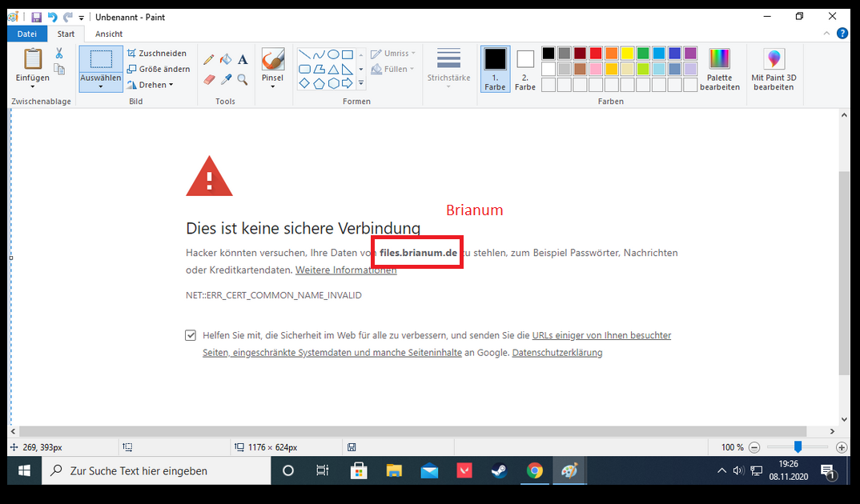
Task: Pick the rounded rectangle shape
Action: (304, 69)
